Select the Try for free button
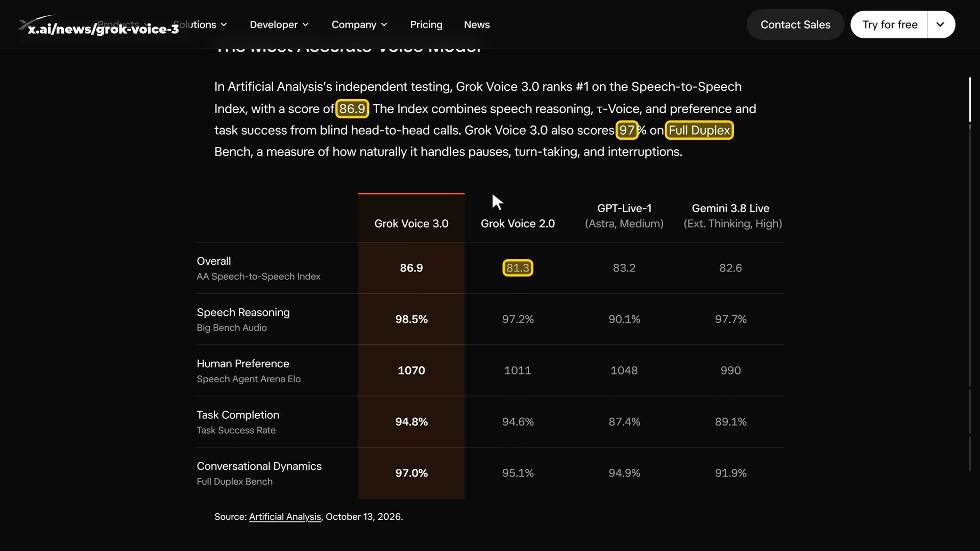This screenshot has width=980, height=551. point(890,24)
